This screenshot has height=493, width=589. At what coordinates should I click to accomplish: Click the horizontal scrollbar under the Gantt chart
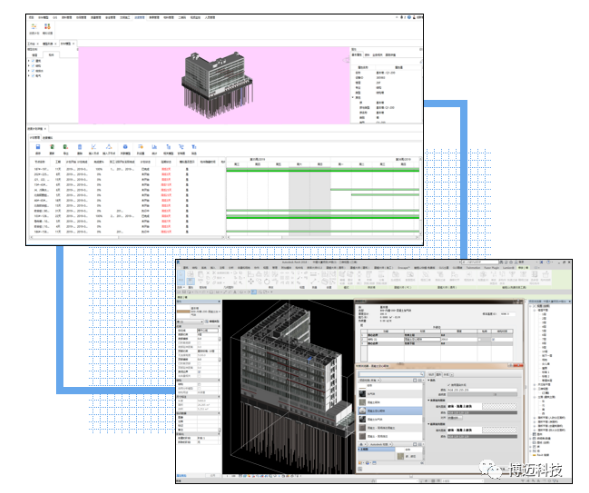[x=323, y=237]
